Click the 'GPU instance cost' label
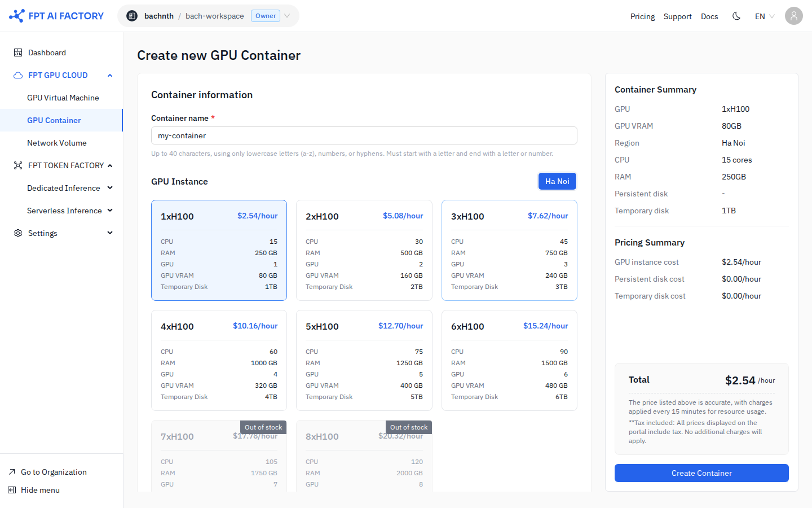Image resolution: width=812 pixels, height=508 pixels. coord(646,262)
